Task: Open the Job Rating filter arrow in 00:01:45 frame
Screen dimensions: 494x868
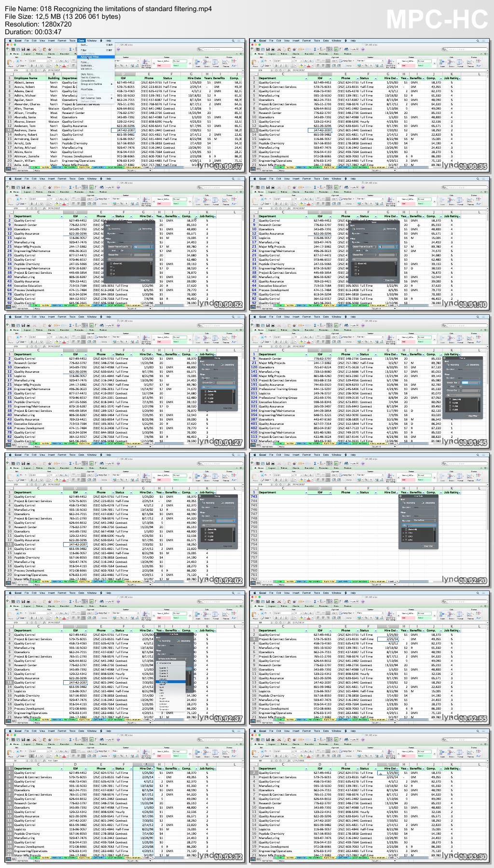Action: pos(460,354)
